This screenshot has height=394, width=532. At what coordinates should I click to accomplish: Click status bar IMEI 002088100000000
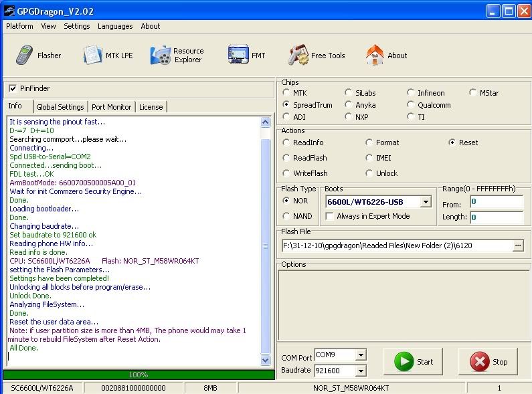click(x=133, y=388)
